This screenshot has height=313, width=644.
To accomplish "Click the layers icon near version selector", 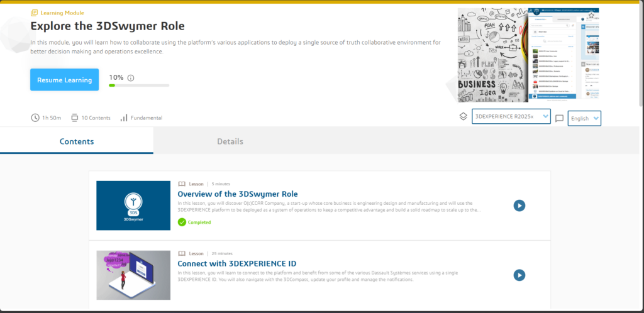I will point(463,117).
